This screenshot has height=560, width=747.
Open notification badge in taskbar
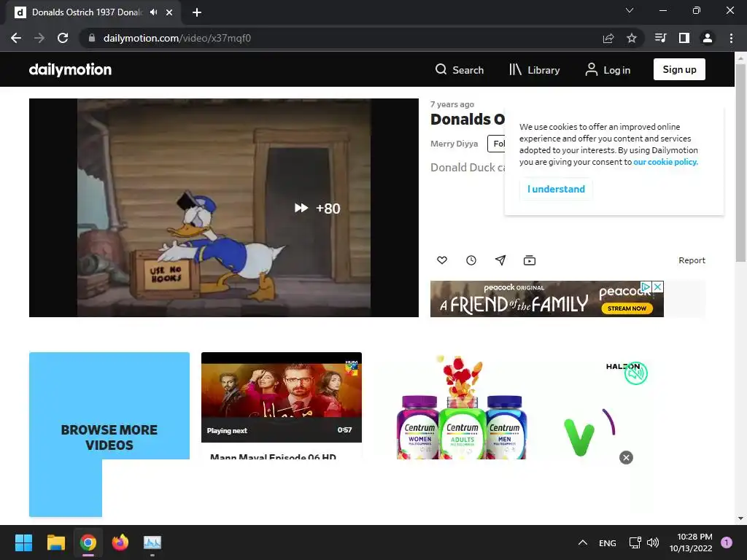click(727, 542)
